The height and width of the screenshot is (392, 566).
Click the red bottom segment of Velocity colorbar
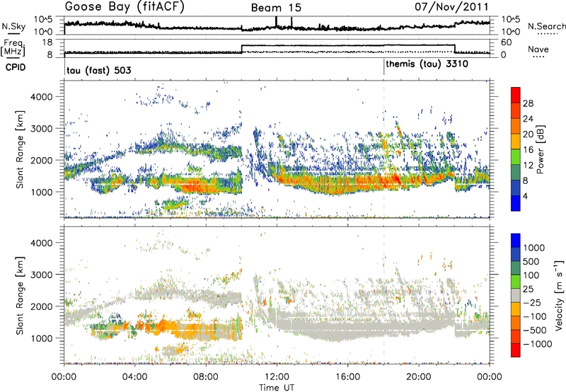point(516,350)
